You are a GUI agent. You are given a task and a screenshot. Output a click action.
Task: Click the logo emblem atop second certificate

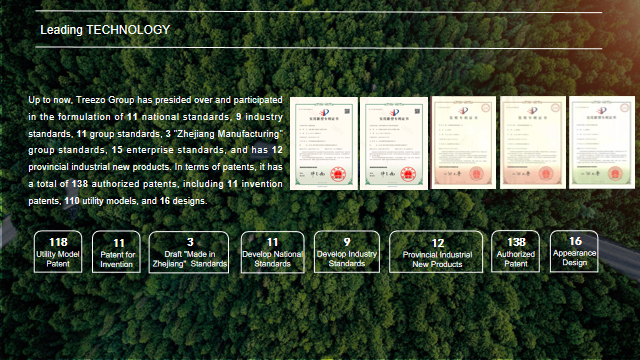tap(394, 112)
